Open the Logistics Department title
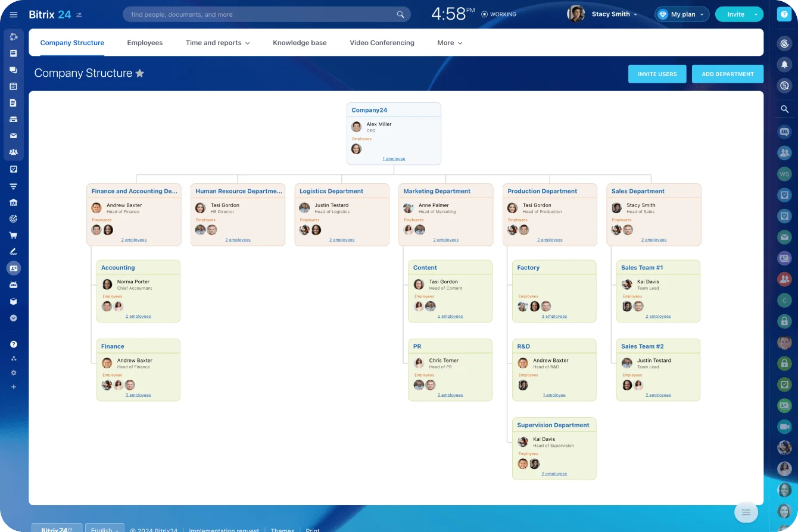 [331, 191]
